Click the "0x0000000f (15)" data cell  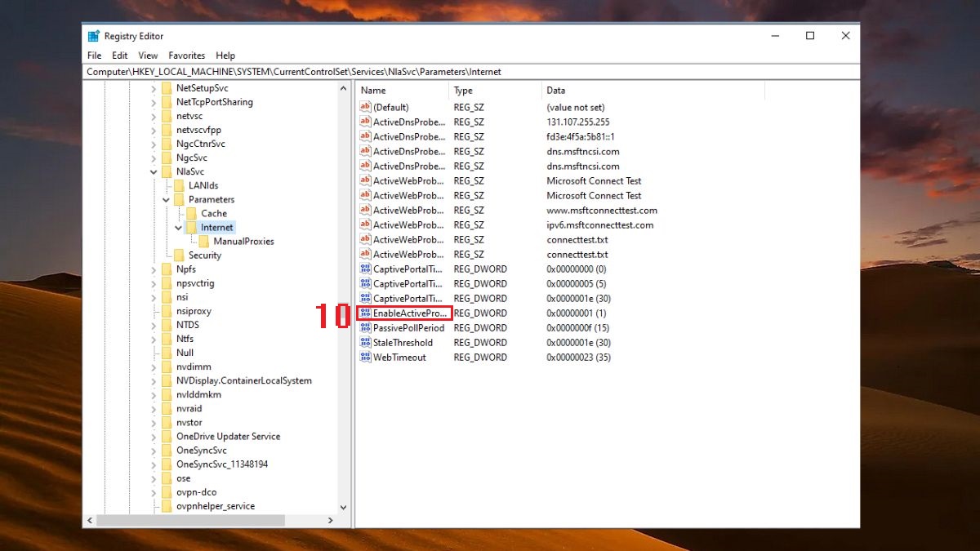[579, 327]
